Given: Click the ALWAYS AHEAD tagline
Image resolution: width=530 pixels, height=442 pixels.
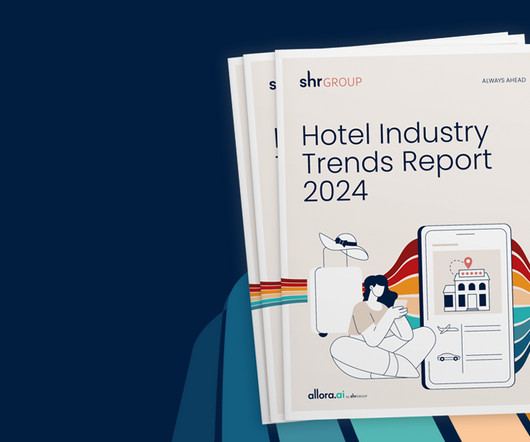Looking at the screenshot, I should tap(504, 80).
